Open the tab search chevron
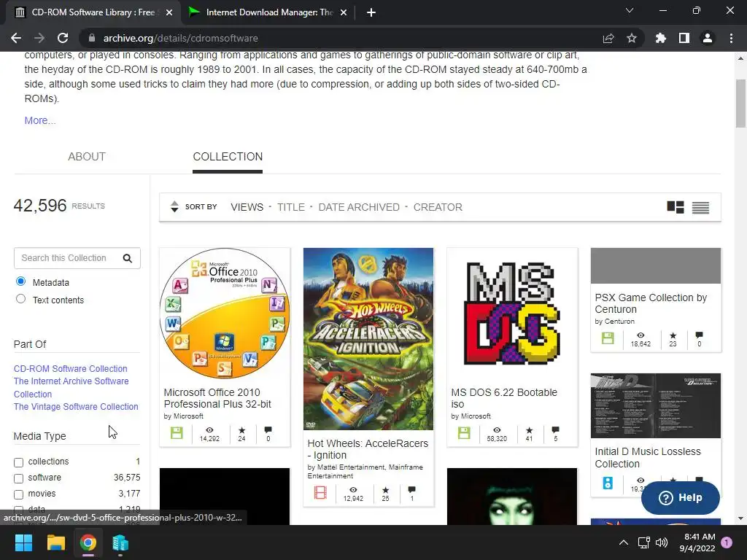Viewport: 747px width, 560px height. tap(630, 10)
